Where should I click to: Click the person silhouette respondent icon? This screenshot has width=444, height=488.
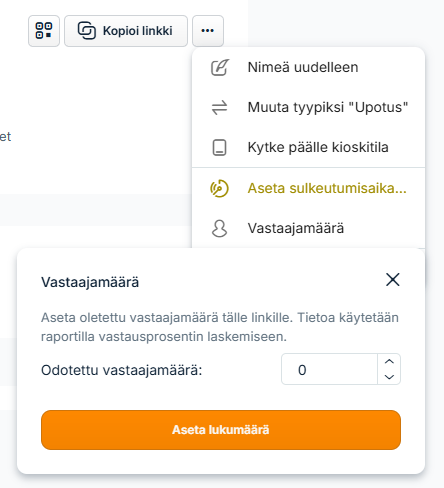tap(219, 228)
